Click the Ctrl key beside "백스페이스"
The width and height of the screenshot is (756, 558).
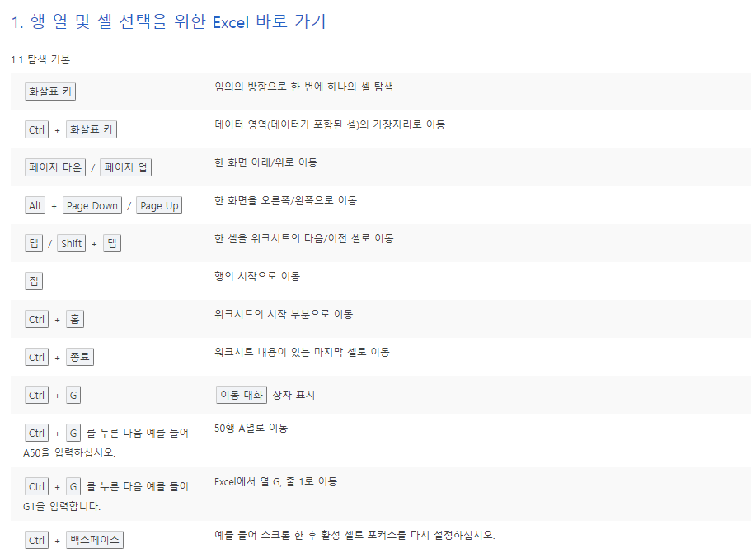[36, 540]
